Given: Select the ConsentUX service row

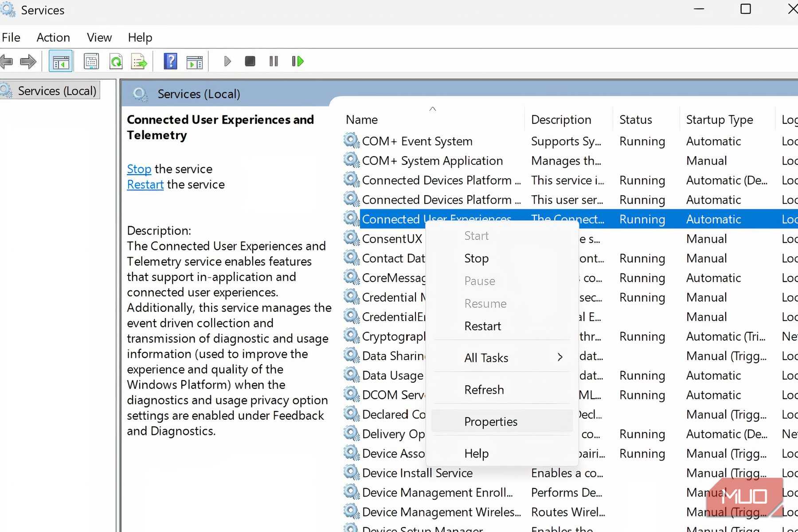Looking at the screenshot, I should point(392,239).
